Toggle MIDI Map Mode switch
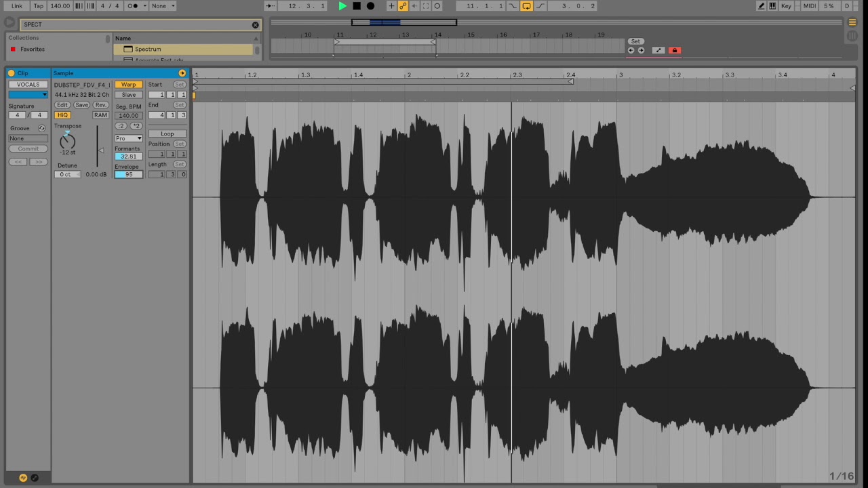Viewport: 868px width, 488px height. click(810, 6)
